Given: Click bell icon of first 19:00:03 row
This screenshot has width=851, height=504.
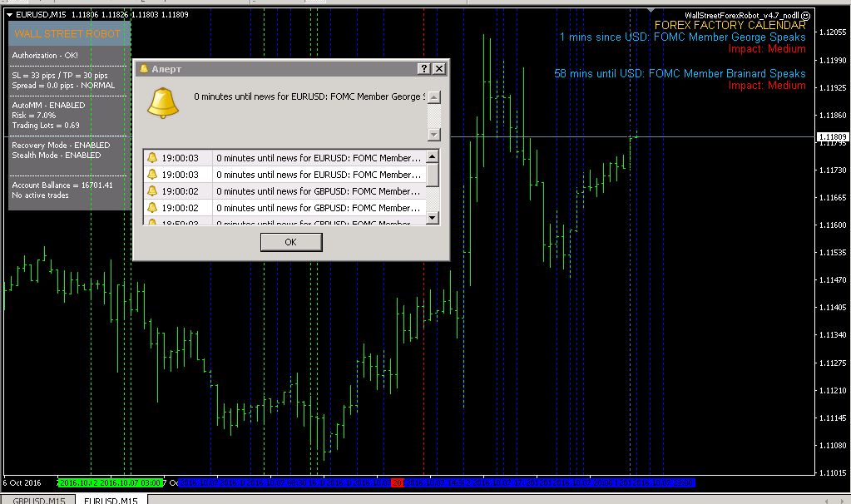Looking at the screenshot, I should [152, 158].
